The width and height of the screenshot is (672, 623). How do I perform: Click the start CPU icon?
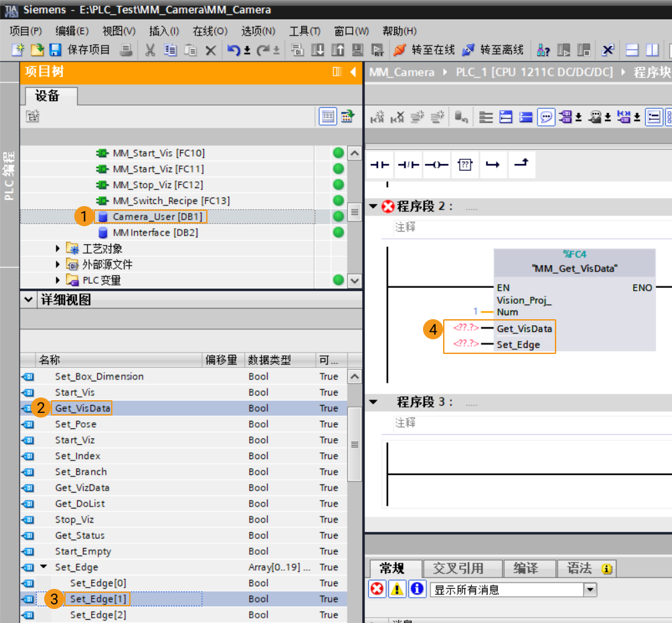pyautogui.click(x=564, y=50)
